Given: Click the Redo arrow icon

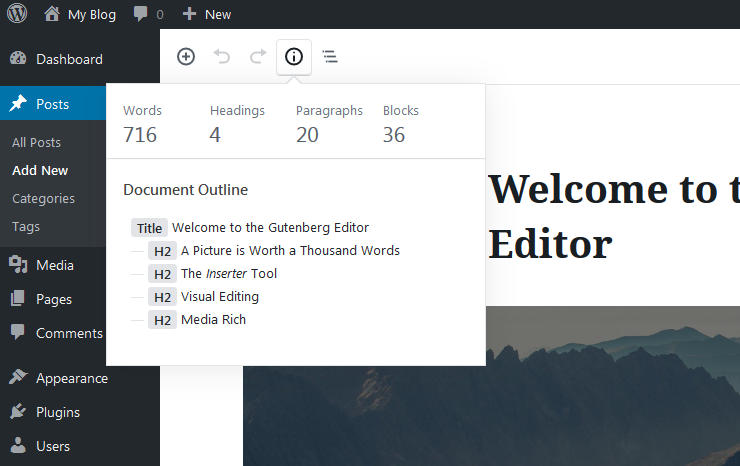Looking at the screenshot, I should (258, 57).
